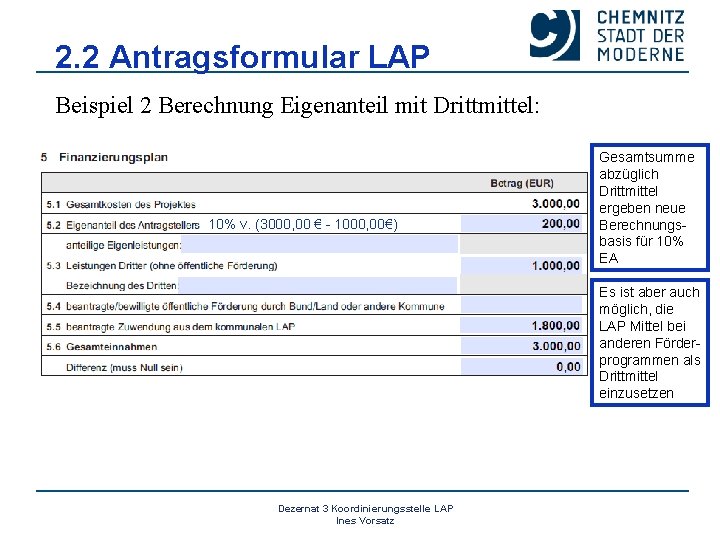Select the '2.2 Antragsformular LAP' heading
Image resolution: width=720 pixels, height=540 pixels.
[x=242, y=56]
